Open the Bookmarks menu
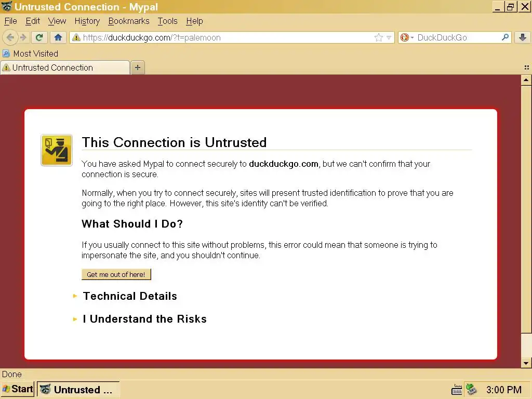Image resolution: width=532 pixels, height=399 pixels. tap(129, 21)
